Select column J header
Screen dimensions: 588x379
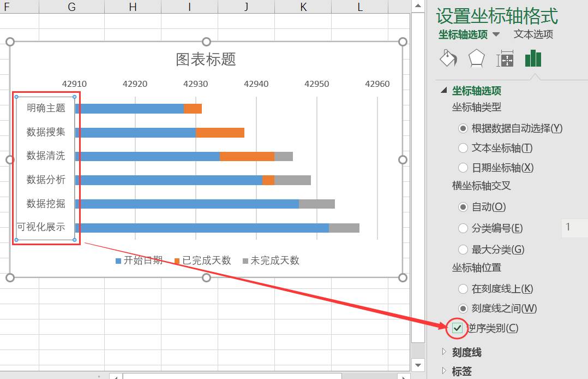[x=246, y=7]
